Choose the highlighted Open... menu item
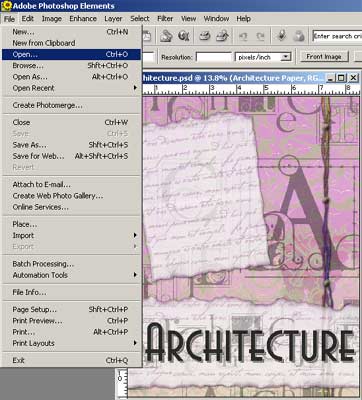 point(71,54)
